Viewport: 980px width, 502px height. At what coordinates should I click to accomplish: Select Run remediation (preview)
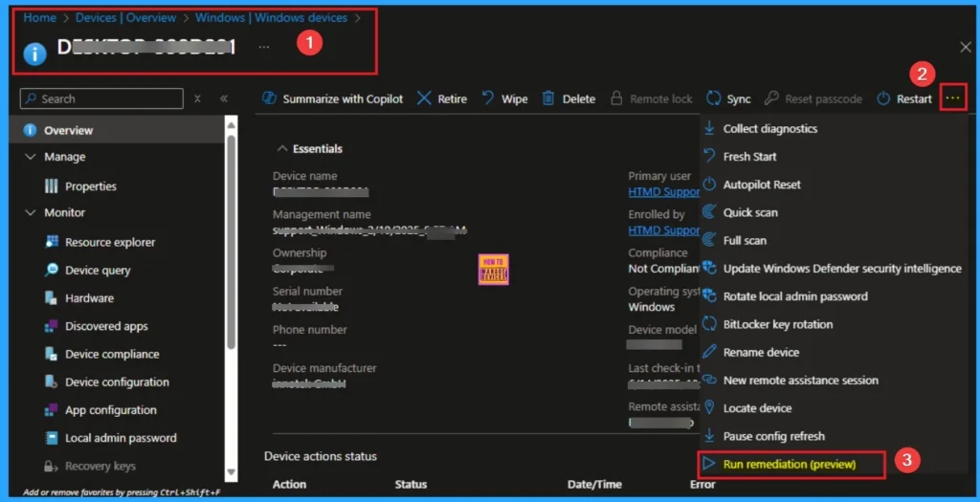(791, 464)
